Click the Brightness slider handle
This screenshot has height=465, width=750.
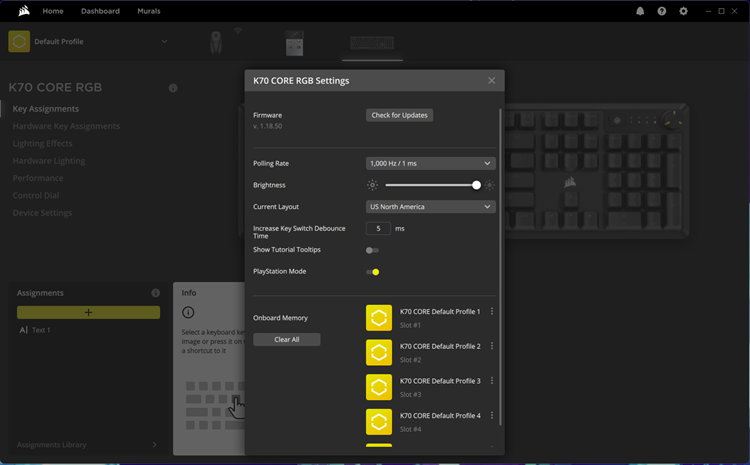(x=476, y=185)
